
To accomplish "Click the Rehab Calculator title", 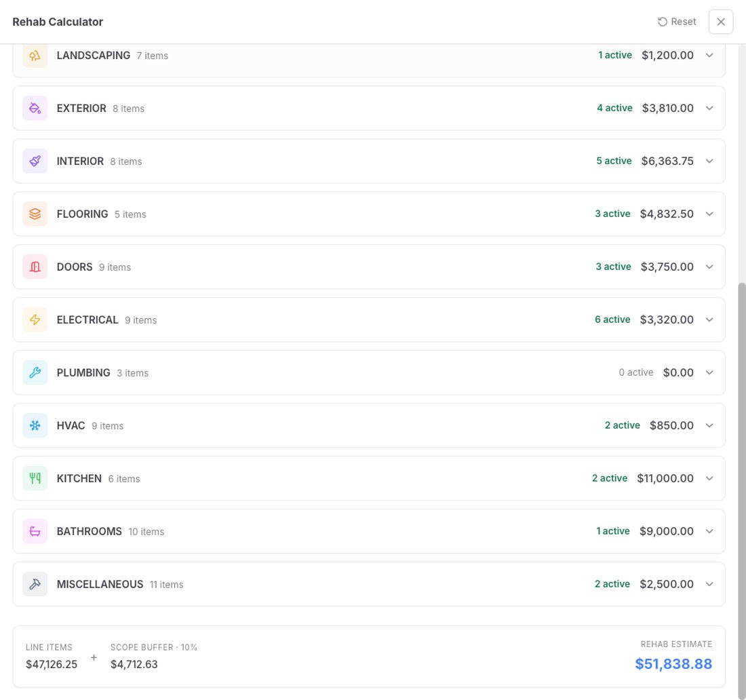I will click(58, 22).
